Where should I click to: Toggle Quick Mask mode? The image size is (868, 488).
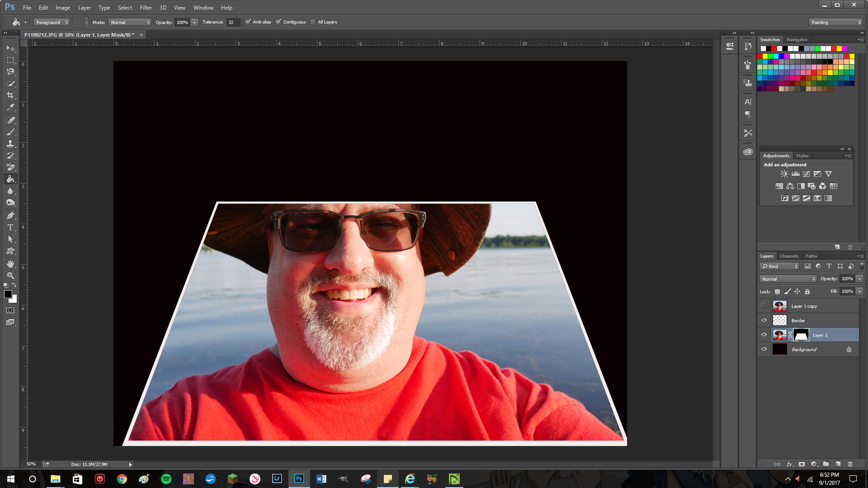pos(10,310)
